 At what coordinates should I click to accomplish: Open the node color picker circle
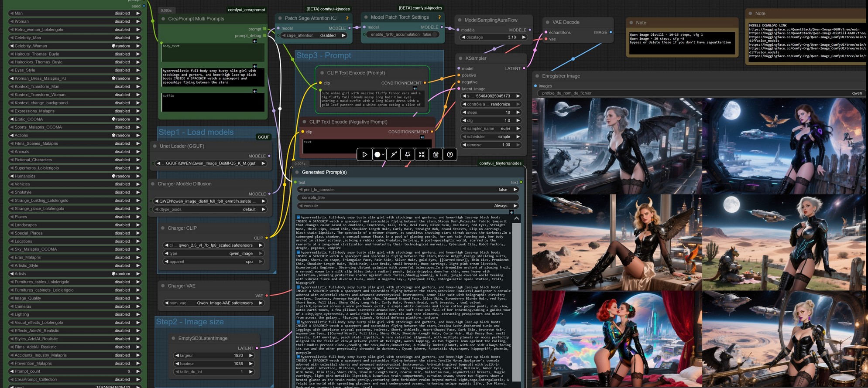pyautogui.click(x=378, y=154)
